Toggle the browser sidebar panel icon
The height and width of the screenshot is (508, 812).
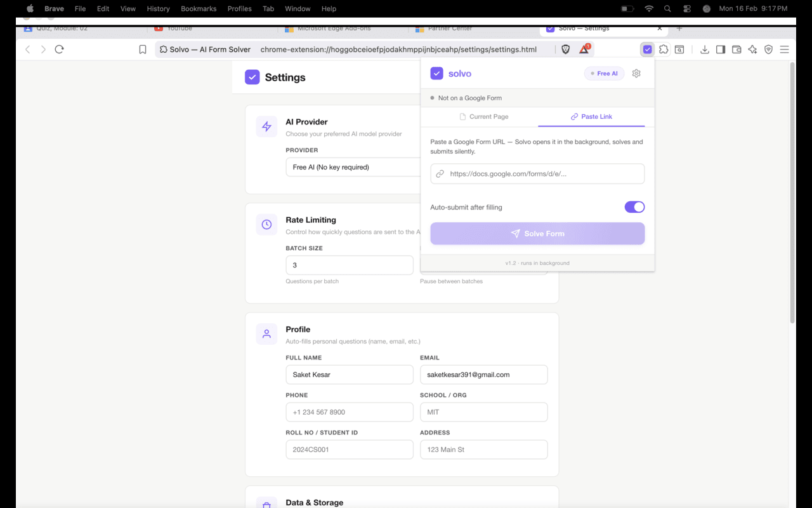coord(721,50)
